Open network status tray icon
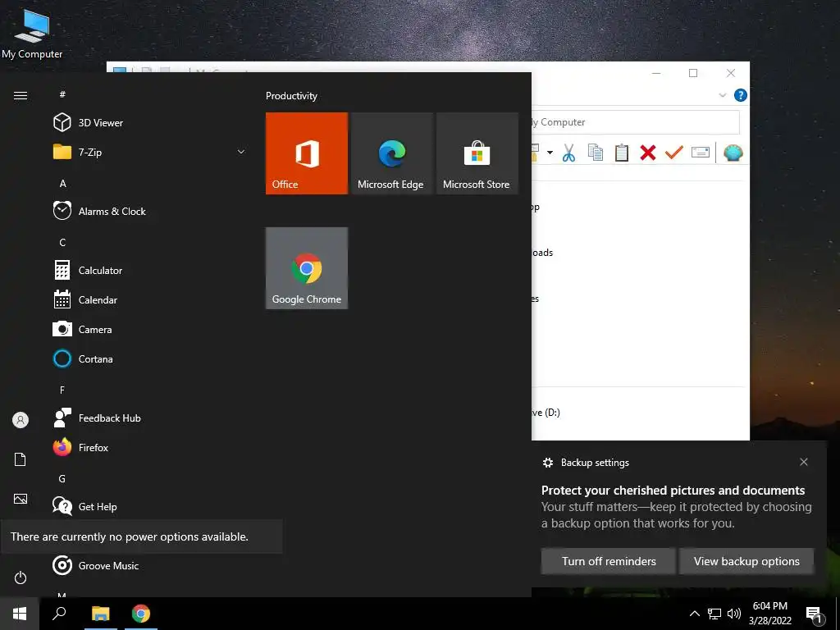 [714, 614]
